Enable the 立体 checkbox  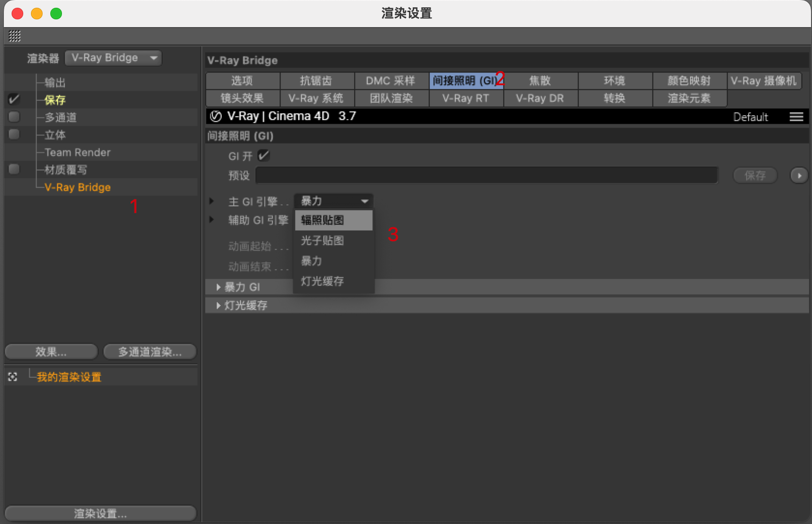point(14,134)
